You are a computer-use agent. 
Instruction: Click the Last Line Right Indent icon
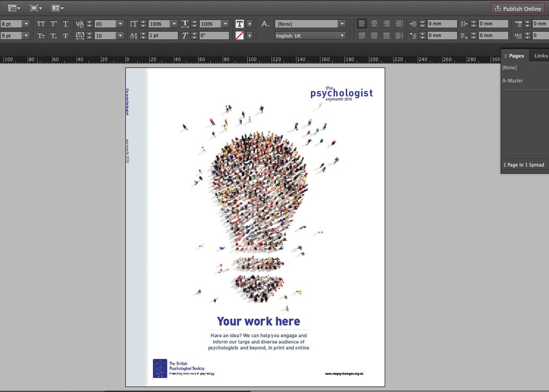464,35
